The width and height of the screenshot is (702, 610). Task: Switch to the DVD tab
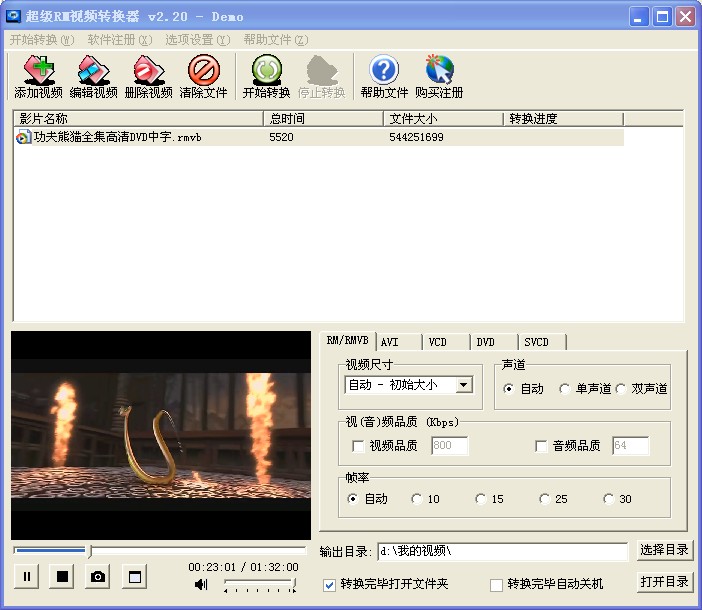494,342
